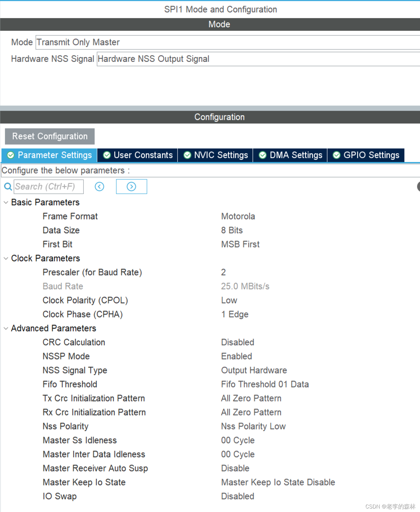
Task: Click green check icon on NVIC Settings
Action: tap(188, 155)
